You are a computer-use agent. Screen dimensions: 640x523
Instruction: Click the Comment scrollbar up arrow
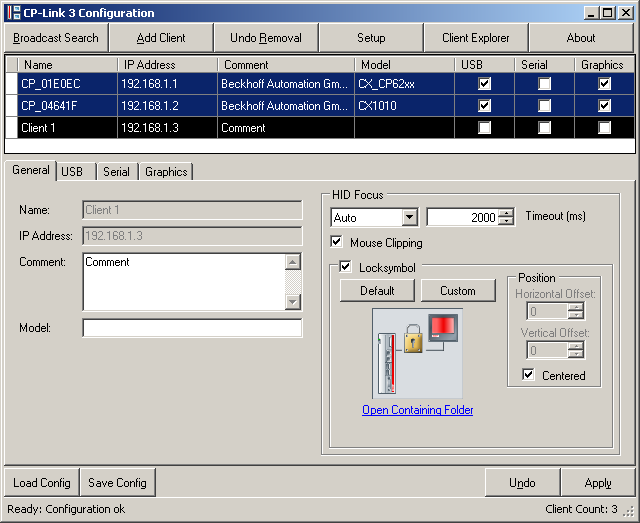293,262
